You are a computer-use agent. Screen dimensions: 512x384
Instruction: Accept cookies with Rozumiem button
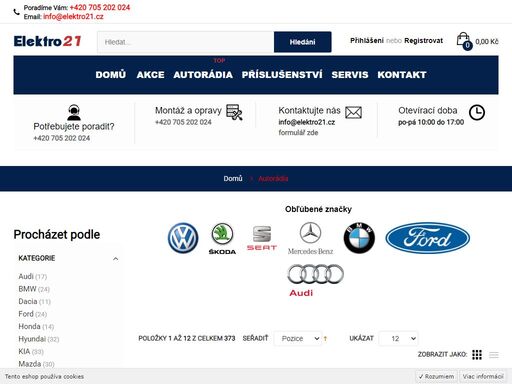tap(436, 377)
